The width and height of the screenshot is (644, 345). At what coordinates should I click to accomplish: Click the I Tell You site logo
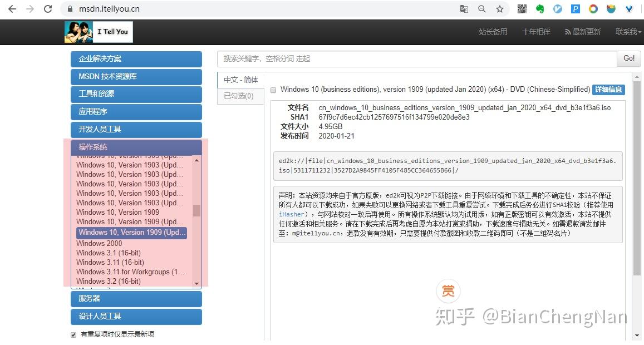99,32
